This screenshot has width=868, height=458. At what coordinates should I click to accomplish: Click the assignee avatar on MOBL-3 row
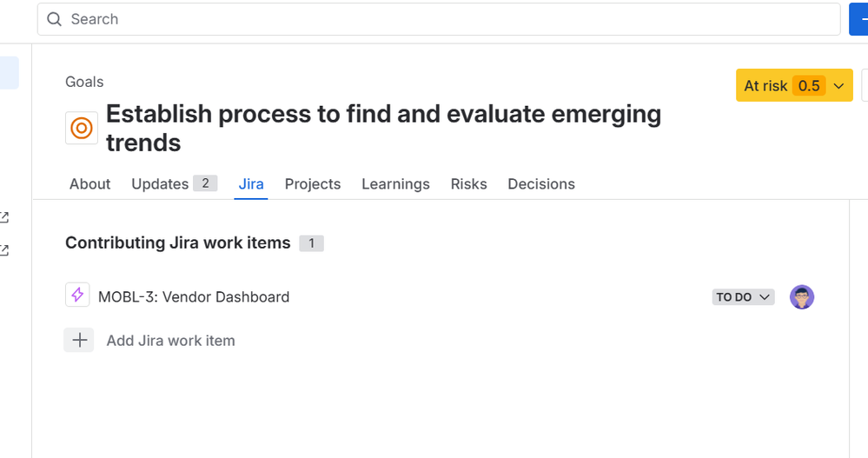[802, 297]
